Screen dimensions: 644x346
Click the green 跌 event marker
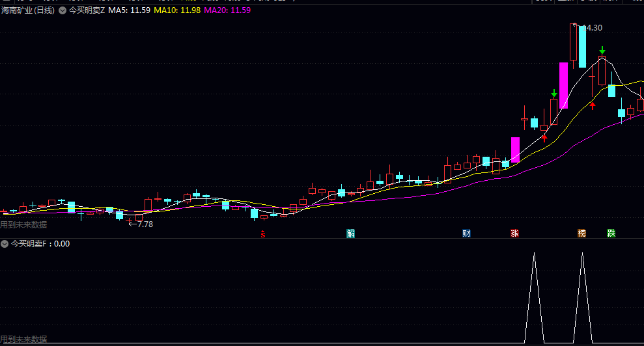click(x=611, y=233)
